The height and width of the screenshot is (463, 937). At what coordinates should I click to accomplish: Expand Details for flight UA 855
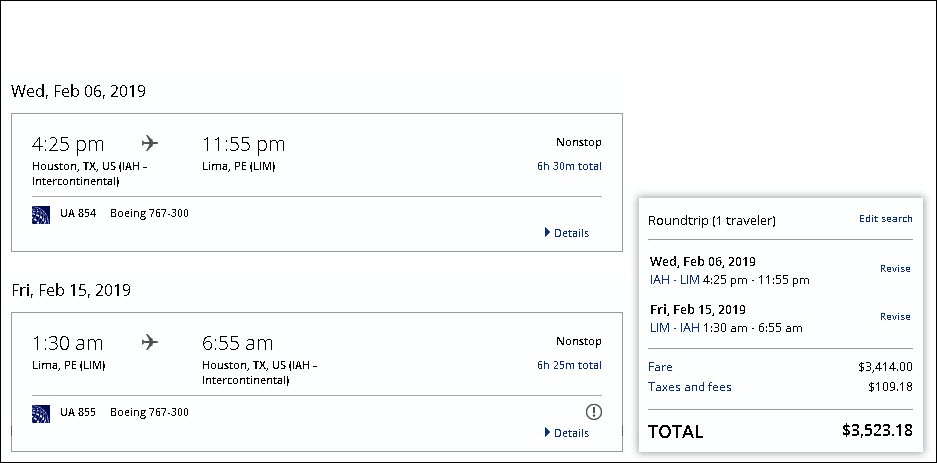[567, 432]
